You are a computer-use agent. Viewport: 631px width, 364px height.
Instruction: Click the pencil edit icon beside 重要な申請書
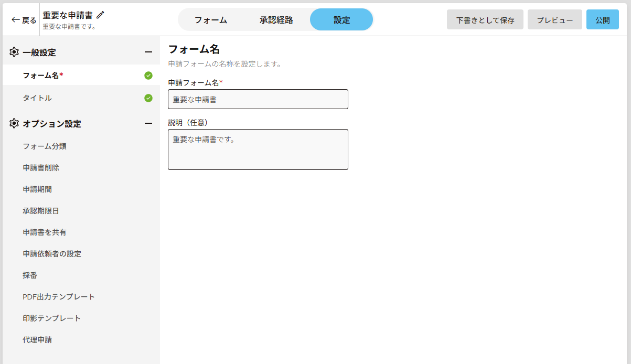101,15
